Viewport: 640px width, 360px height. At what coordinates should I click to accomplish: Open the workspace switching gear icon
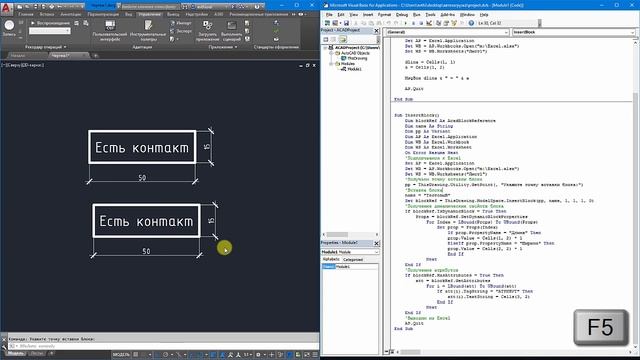pos(258,355)
